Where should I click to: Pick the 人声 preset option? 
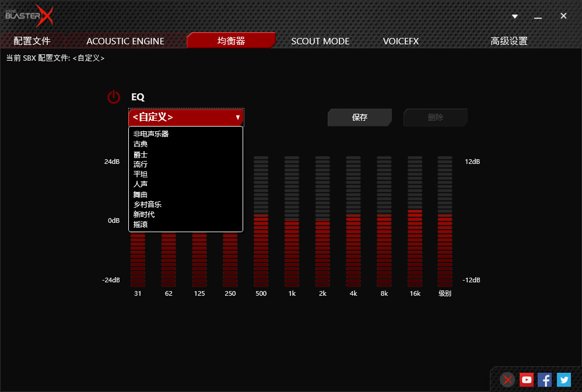[x=141, y=184]
